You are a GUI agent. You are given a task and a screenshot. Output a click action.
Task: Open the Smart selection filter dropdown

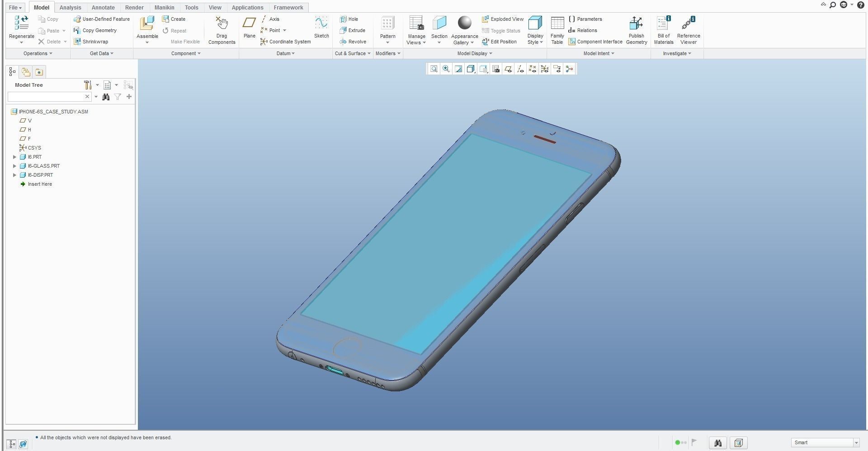click(x=856, y=443)
